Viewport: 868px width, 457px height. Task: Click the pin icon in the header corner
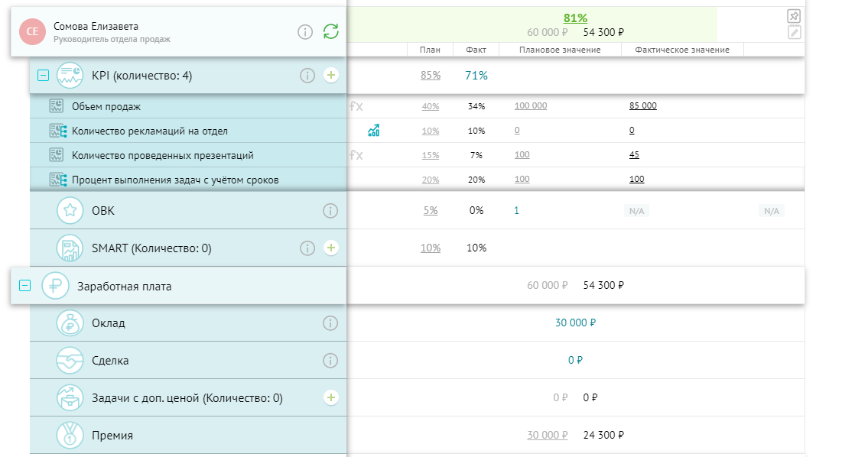tap(794, 16)
